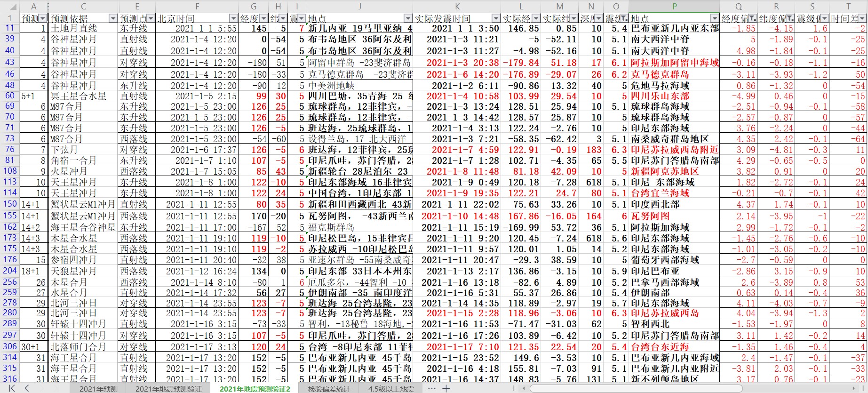
Task: Open the filter dropdown for column A 预测
Action: coord(43,18)
